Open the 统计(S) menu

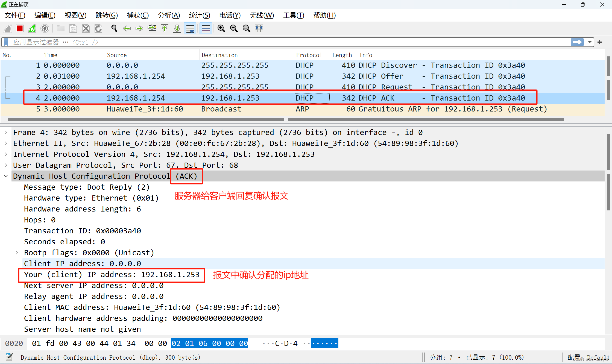199,15
